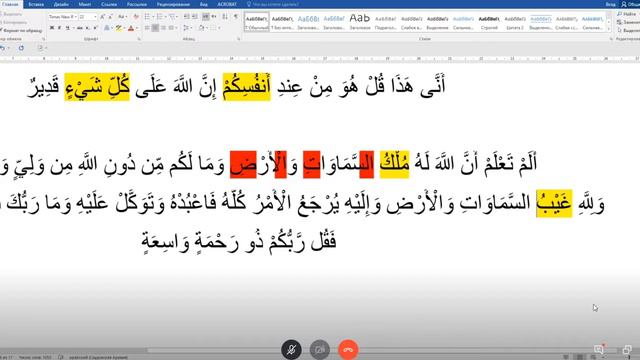The height and width of the screenshot is (360, 640).
Task: Decrease indent icon
Action: (x=187, y=17)
